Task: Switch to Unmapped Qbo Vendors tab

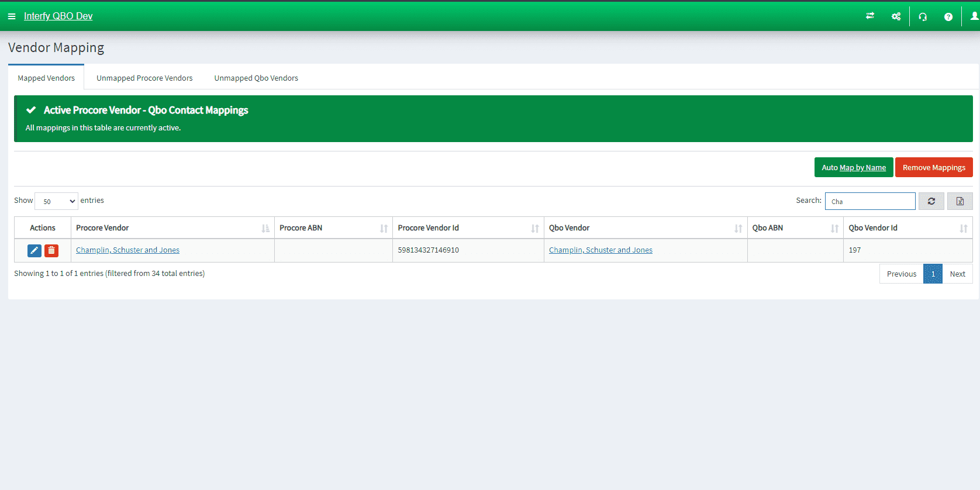Action: coord(256,78)
